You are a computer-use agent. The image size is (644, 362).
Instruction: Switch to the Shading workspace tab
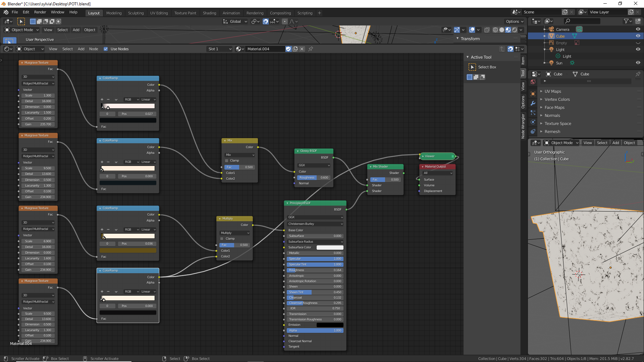(x=209, y=13)
